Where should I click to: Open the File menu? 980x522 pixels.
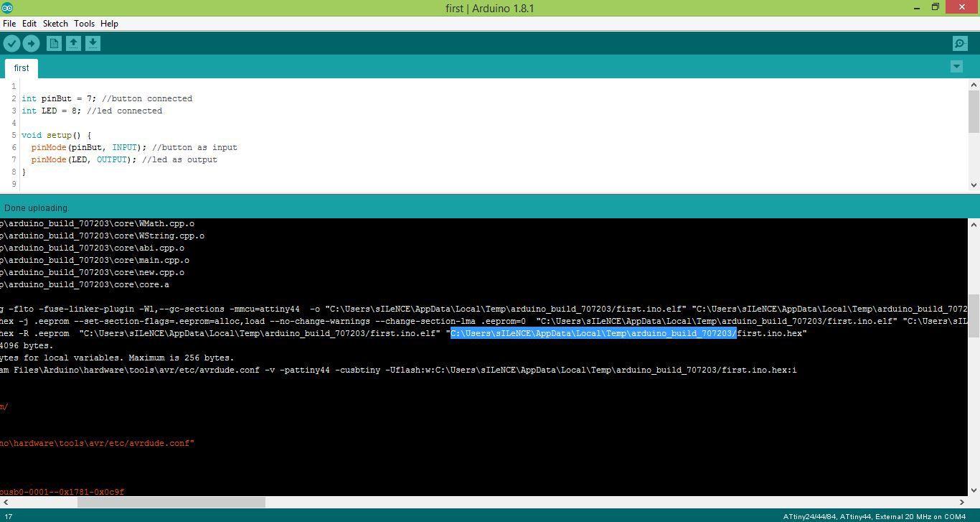pyautogui.click(x=9, y=24)
